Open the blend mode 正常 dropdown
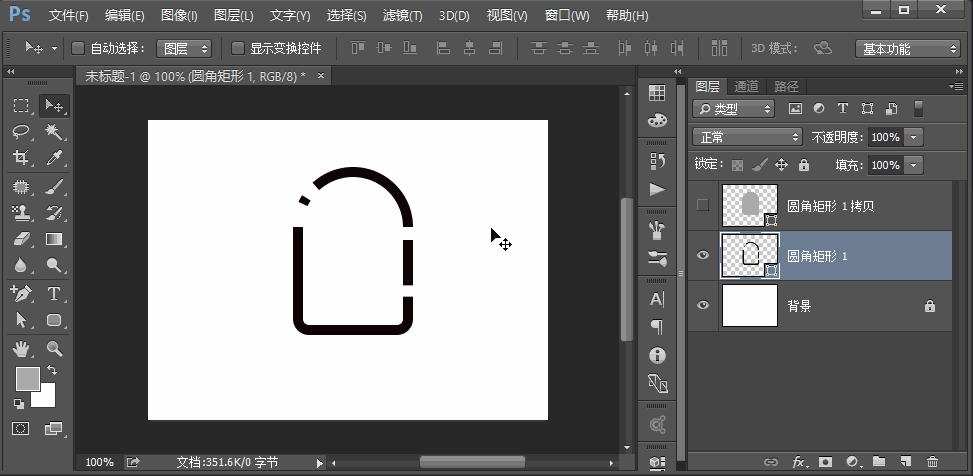This screenshot has width=973, height=476. tap(748, 137)
